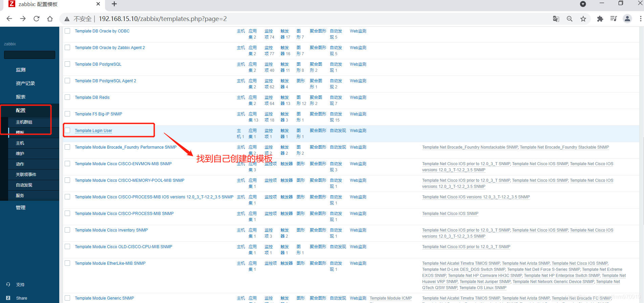The image size is (644, 303).
Task: Open 关联项事件 submenu item
Action: coord(26,175)
